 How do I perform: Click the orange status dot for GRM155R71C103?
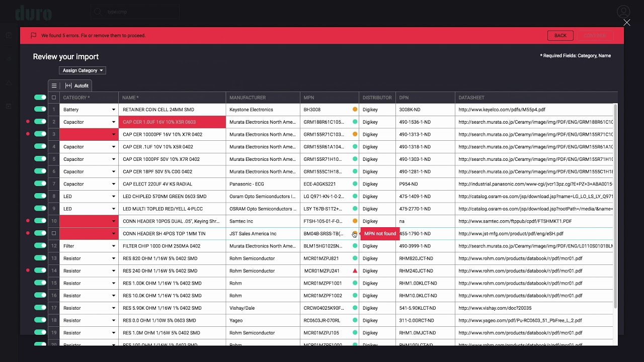[x=355, y=134]
